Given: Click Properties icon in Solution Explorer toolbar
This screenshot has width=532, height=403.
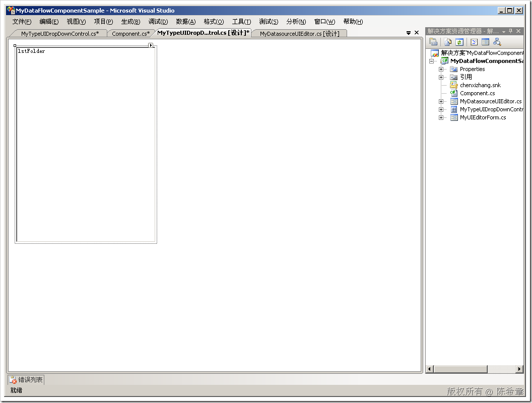Looking at the screenshot, I should pyautogui.click(x=433, y=42).
